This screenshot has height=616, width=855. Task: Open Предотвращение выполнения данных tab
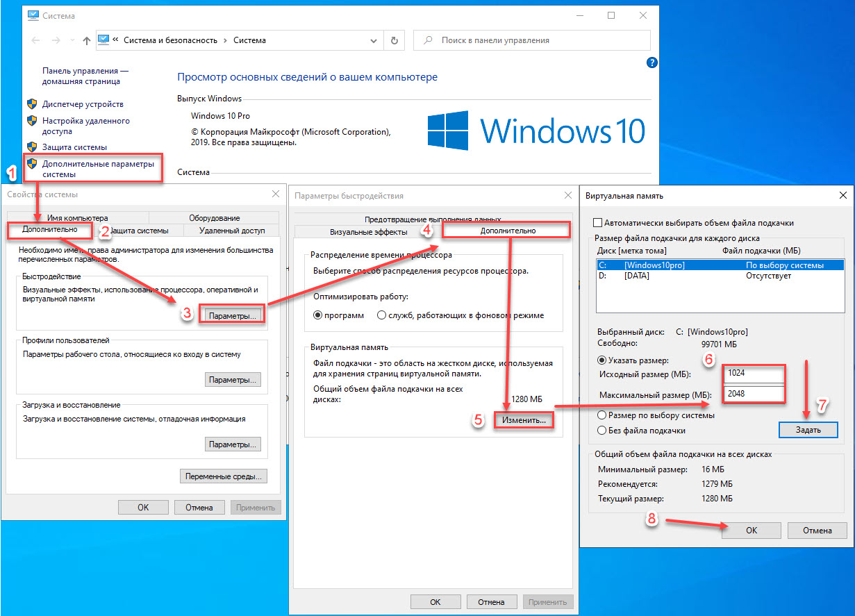click(433, 219)
